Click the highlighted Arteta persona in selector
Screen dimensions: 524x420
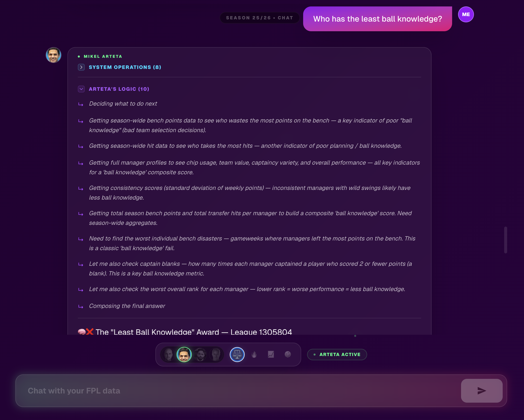click(x=184, y=354)
